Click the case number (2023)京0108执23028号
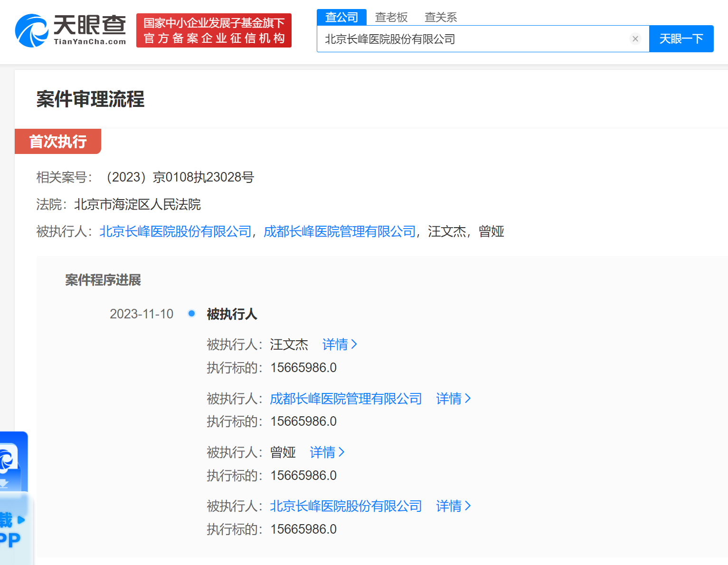Viewport: 728px width, 565px height. (x=178, y=177)
